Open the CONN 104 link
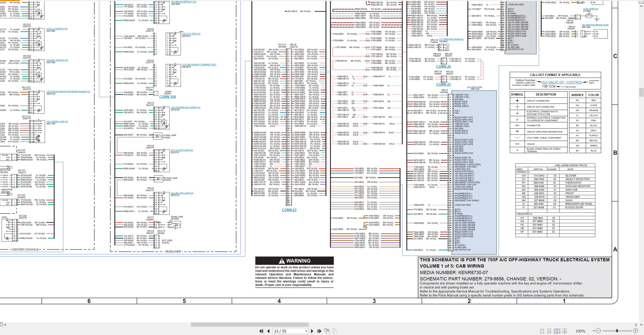The image size is (644, 335). tap(168, 97)
